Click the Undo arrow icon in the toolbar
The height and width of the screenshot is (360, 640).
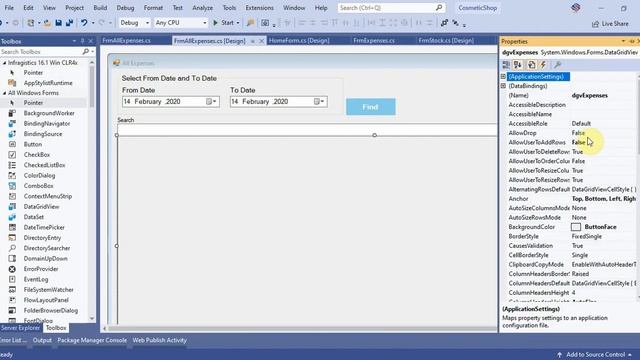coord(84,23)
